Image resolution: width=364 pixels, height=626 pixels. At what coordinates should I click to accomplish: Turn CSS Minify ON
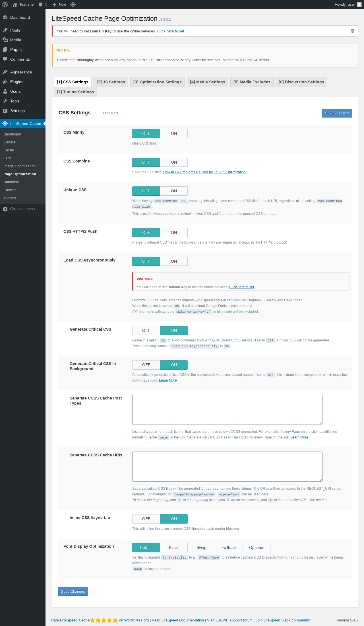(174, 133)
